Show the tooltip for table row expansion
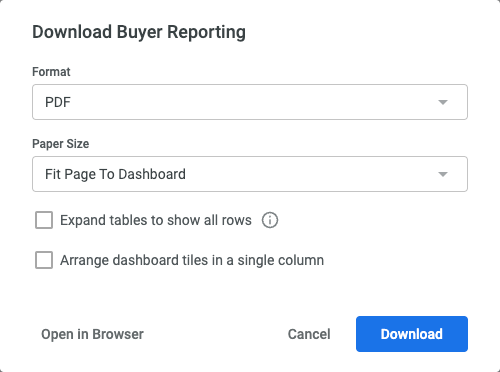 (x=270, y=220)
